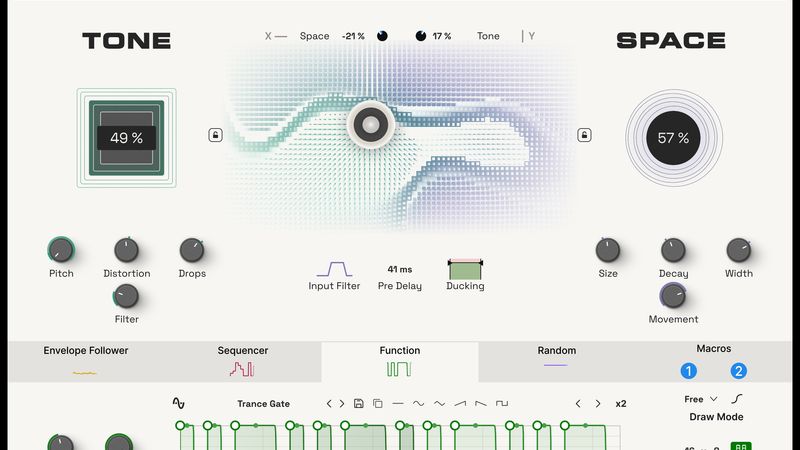Screen dimensions: 800x450
Task: Select the curve draw mode icon
Action: pyautogui.click(x=737, y=399)
